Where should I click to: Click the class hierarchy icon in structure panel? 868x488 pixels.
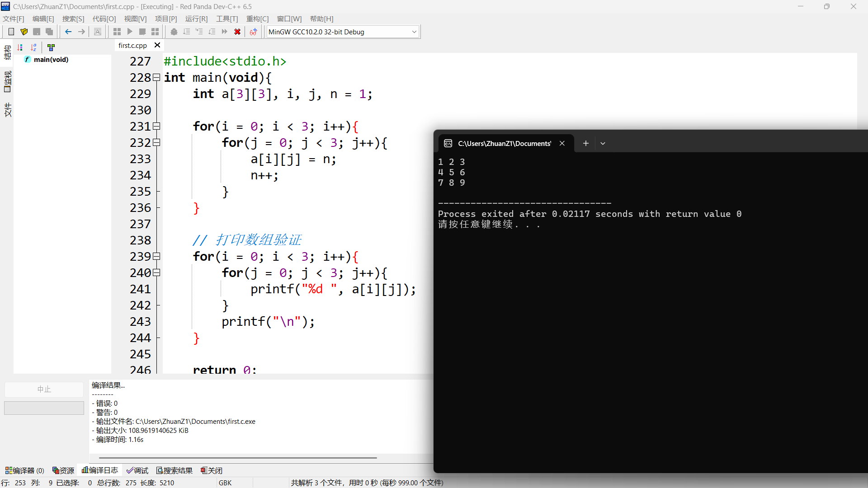point(51,47)
